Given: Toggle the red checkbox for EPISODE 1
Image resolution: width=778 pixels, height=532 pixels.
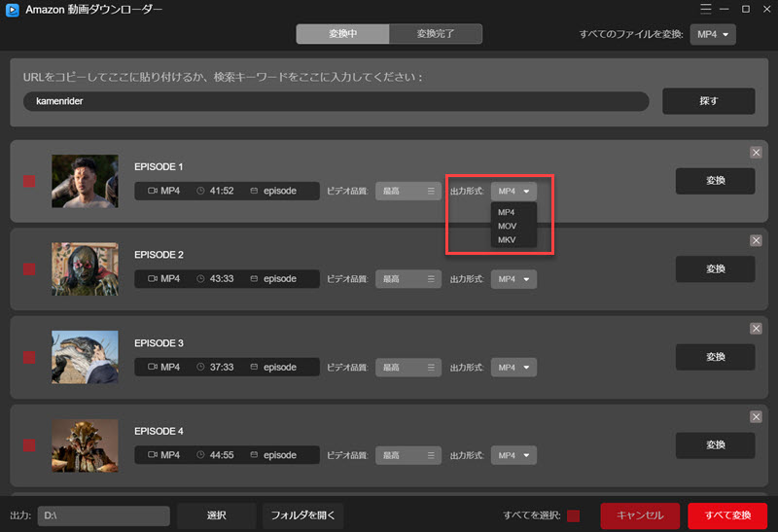Looking at the screenshot, I should click(29, 181).
